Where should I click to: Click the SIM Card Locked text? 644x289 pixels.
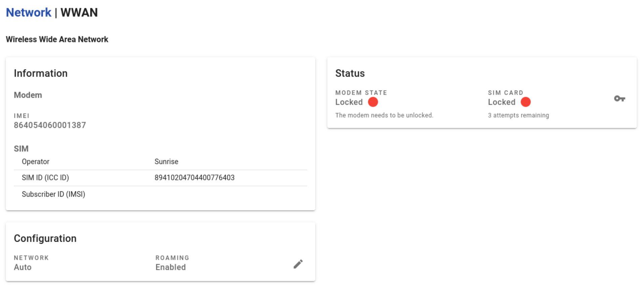click(x=501, y=102)
